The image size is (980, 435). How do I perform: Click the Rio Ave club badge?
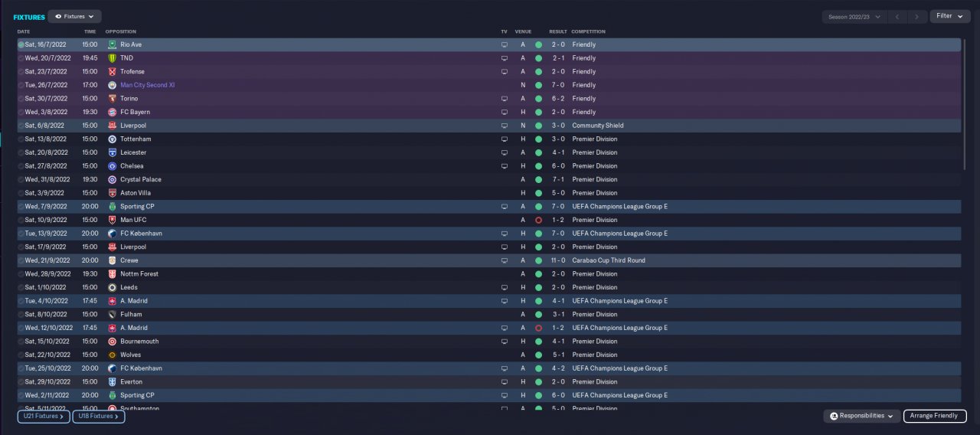point(112,44)
